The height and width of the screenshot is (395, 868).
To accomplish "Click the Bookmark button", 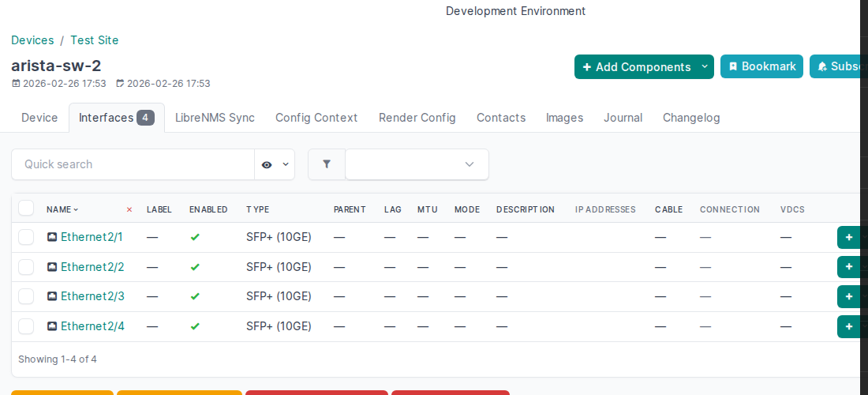I will tap(761, 66).
